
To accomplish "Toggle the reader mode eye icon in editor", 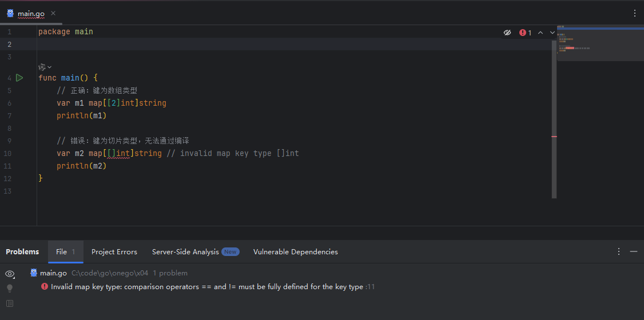I will point(507,33).
